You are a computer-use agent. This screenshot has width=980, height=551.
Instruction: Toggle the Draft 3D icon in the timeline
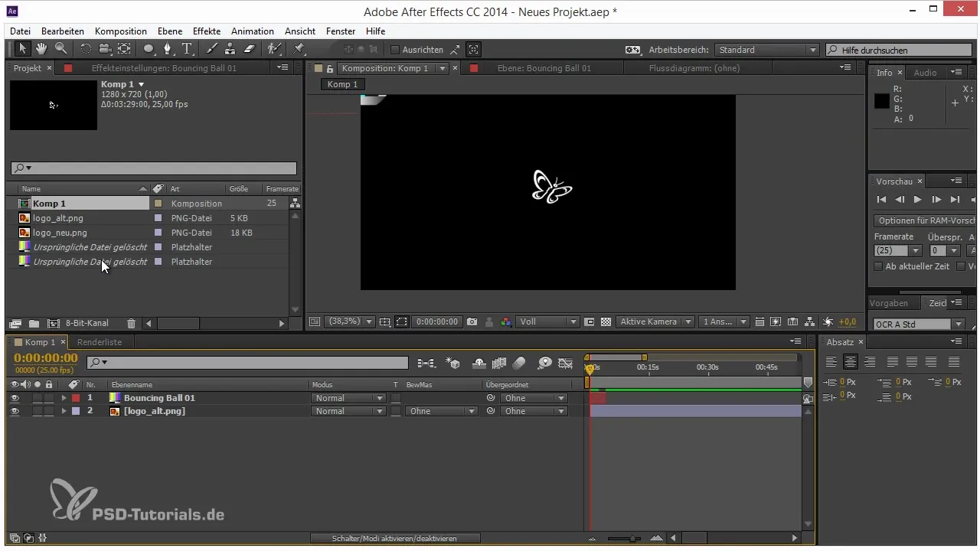click(x=453, y=363)
